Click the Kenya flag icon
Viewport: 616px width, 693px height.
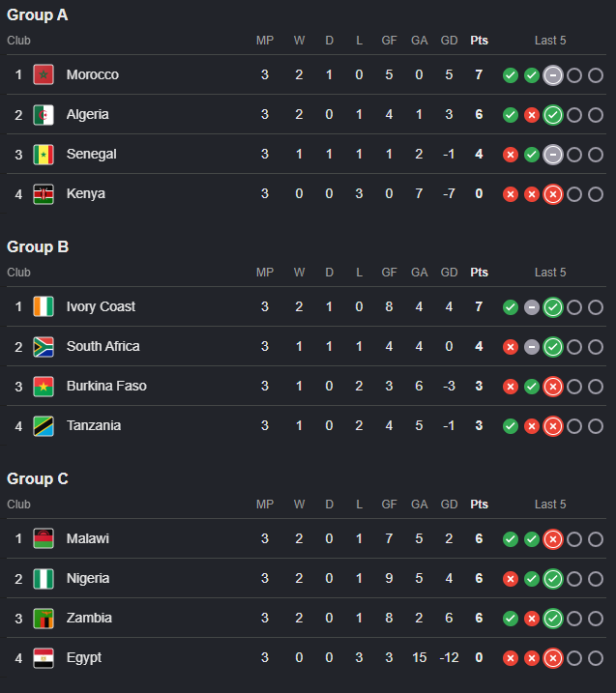pos(44,194)
